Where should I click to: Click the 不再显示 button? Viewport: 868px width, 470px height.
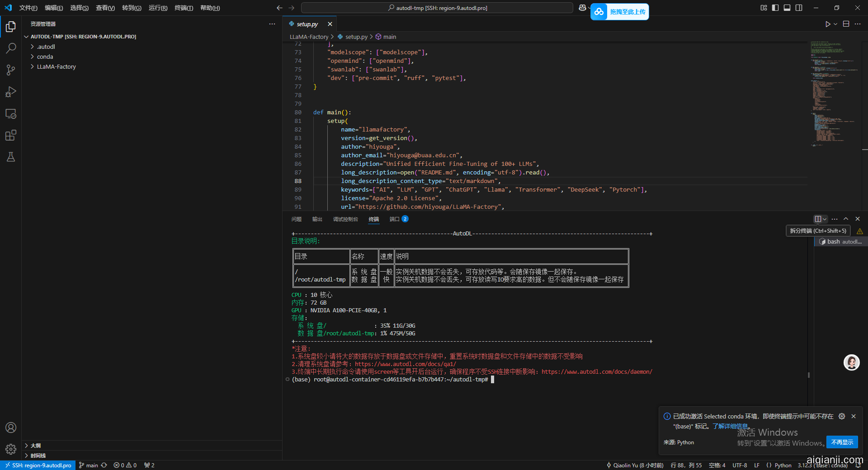pyautogui.click(x=842, y=442)
